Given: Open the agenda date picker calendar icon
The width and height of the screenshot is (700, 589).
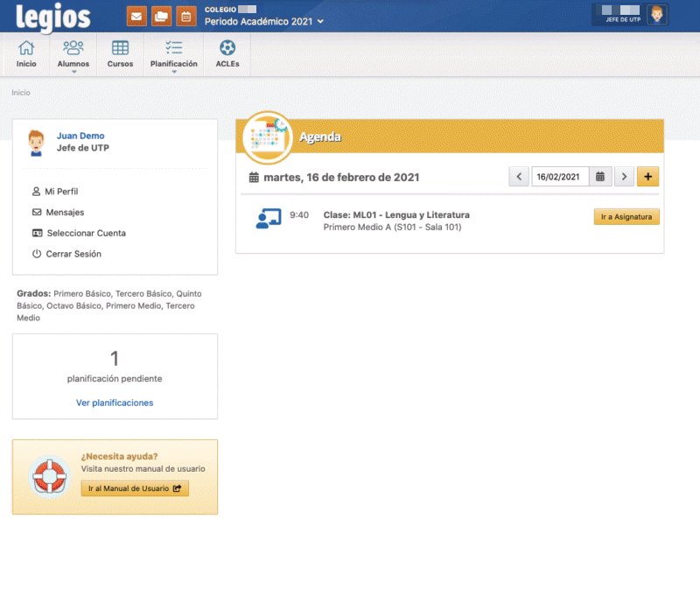Looking at the screenshot, I should click(x=600, y=176).
